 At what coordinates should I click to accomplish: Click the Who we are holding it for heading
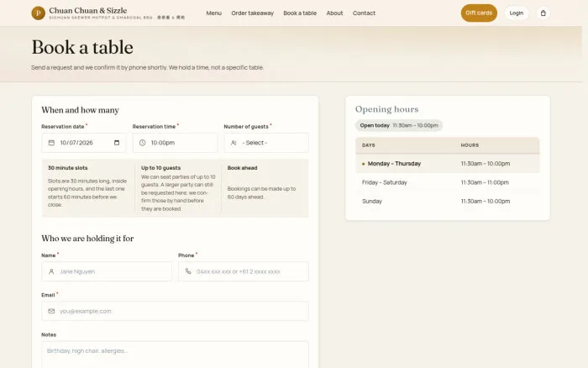[x=87, y=239]
